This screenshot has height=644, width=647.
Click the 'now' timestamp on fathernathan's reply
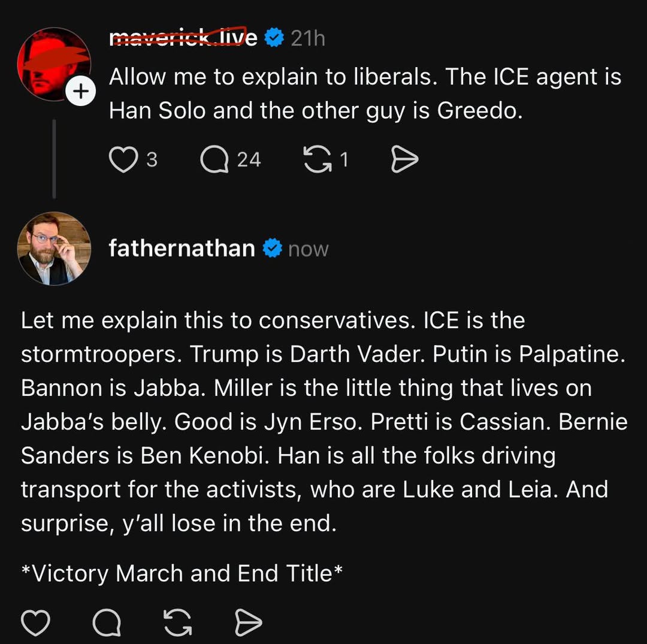(308, 248)
